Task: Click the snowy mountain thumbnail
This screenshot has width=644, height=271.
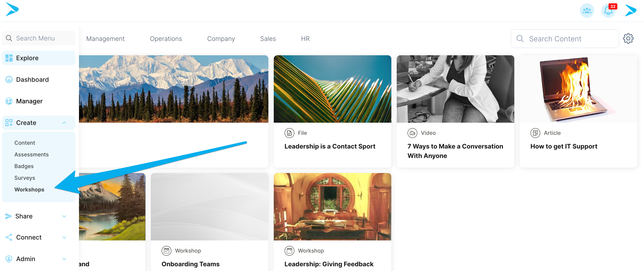Action: tap(173, 89)
